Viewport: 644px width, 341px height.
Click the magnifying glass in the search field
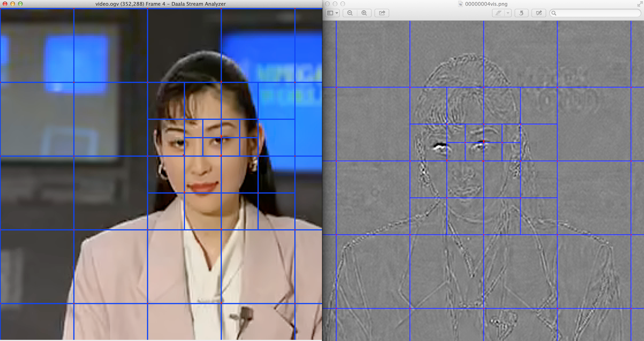coord(554,13)
